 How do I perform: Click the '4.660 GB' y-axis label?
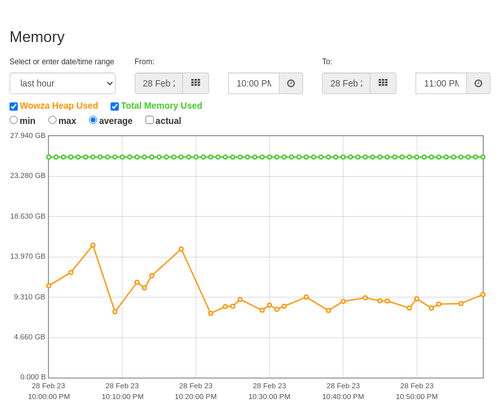pyautogui.click(x=29, y=337)
